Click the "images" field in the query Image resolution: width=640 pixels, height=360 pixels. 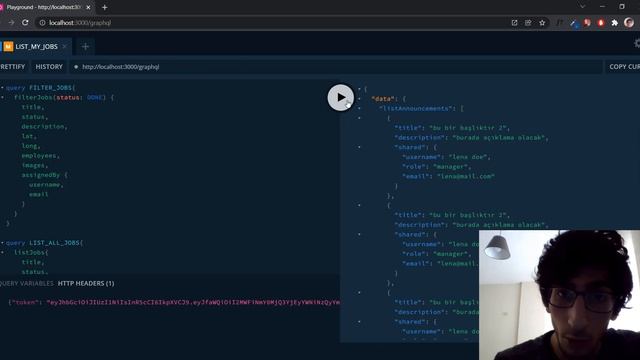coord(33,165)
